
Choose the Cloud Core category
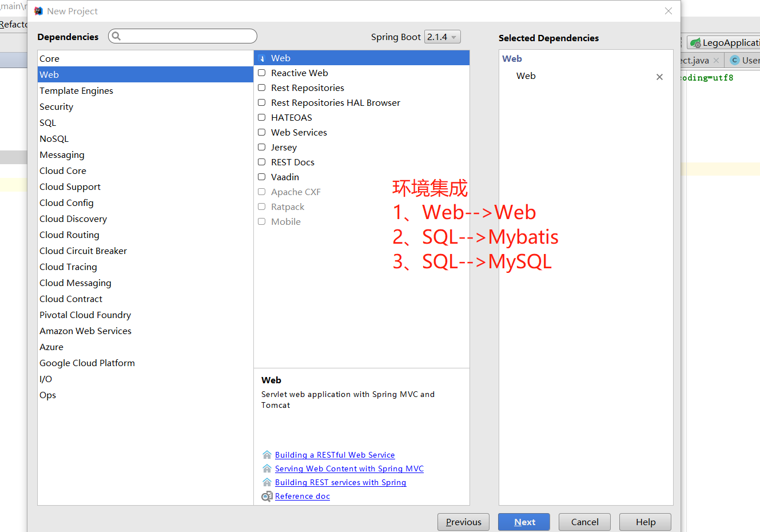coord(145,170)
